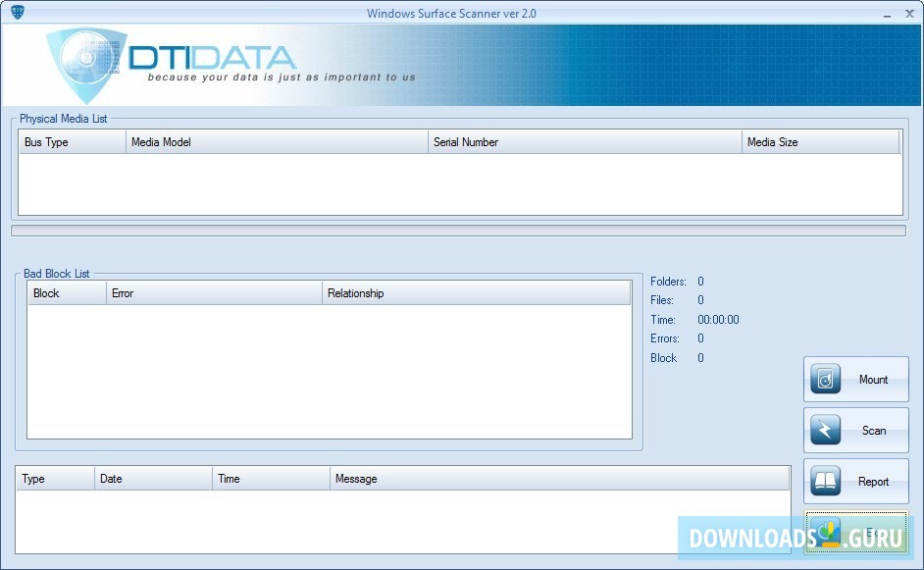The image size is (924, 570).
Task: Activate the Exit button
Action: coord(856,531)
